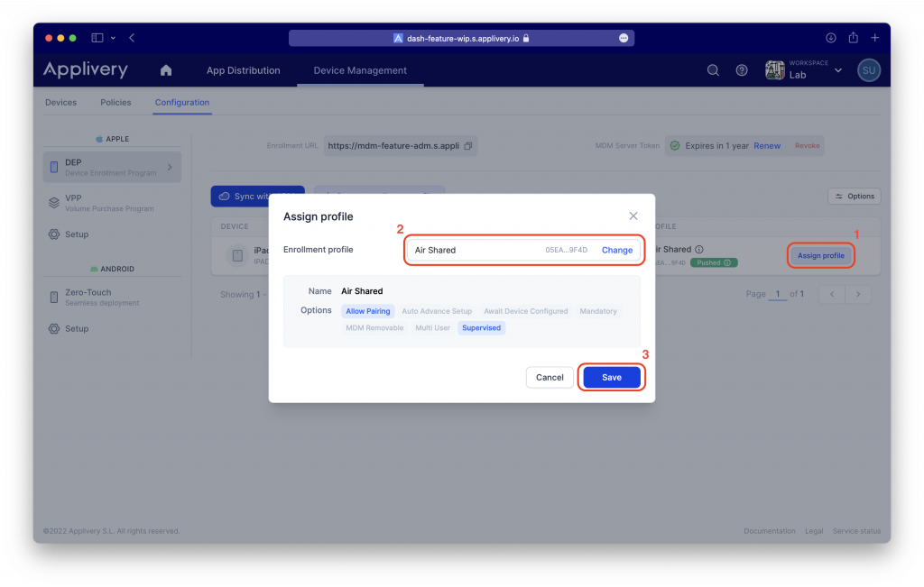Open the search magnifier icon
This screenshot has width=924, height=587.
click(713, 70)
